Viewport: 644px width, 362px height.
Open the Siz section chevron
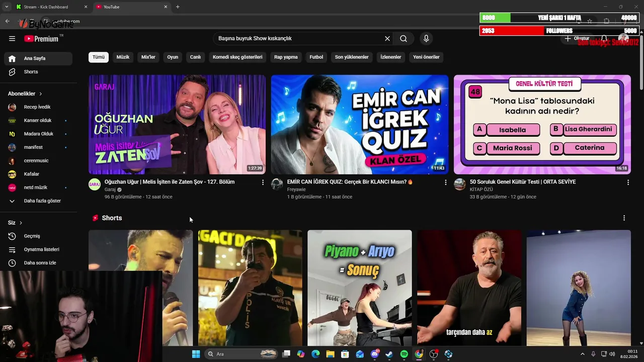pyautogui.click(x=21, y=223)
